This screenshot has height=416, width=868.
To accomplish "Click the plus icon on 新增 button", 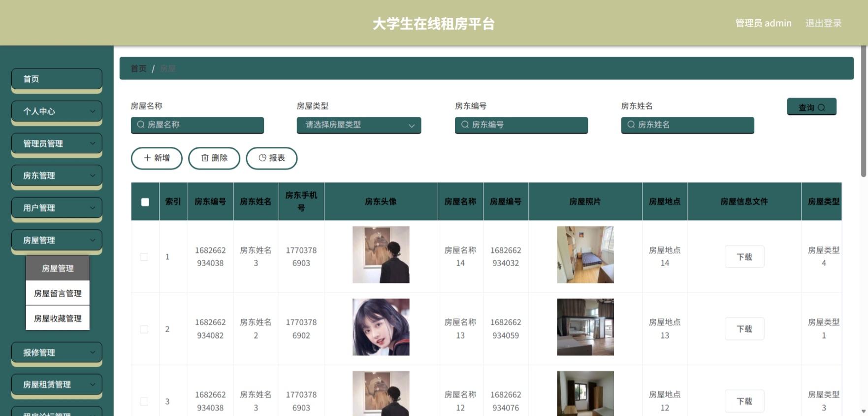I will coord(147,158).
